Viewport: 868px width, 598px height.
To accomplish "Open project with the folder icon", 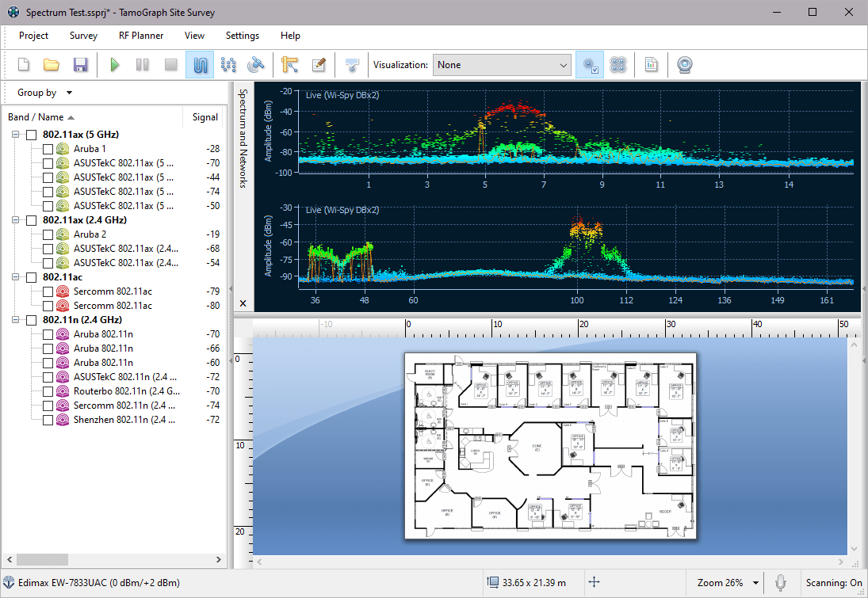I will coord(52,65).
